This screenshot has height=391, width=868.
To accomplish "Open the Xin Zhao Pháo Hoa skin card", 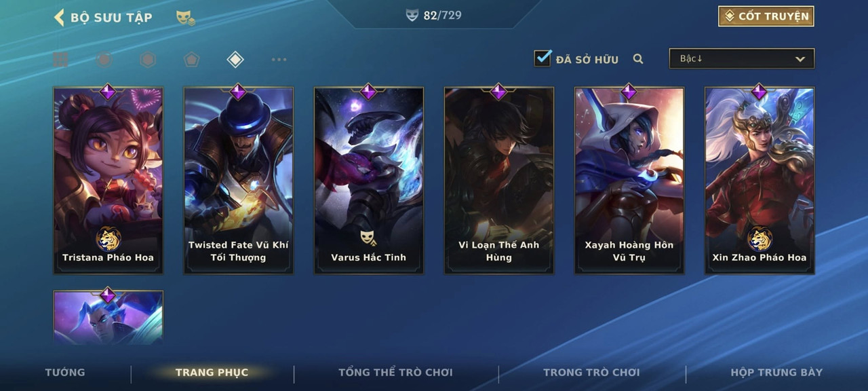I will (x=759, y=181).
